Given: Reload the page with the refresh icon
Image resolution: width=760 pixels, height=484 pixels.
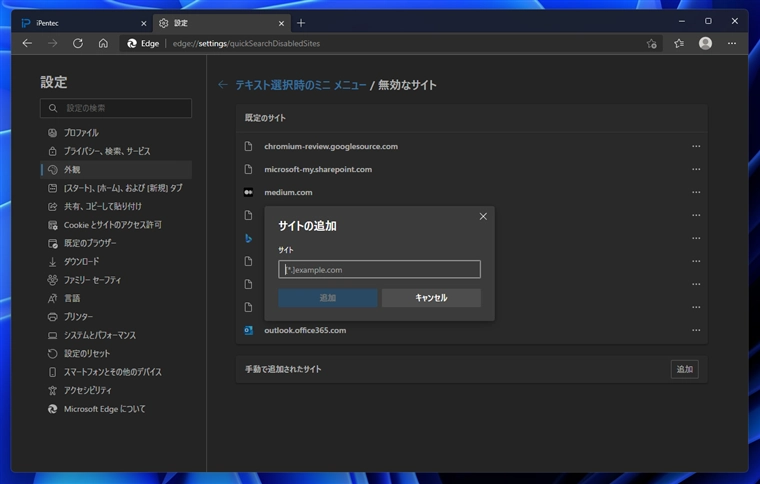Looking at the screenshot, I should pos(78,43).
